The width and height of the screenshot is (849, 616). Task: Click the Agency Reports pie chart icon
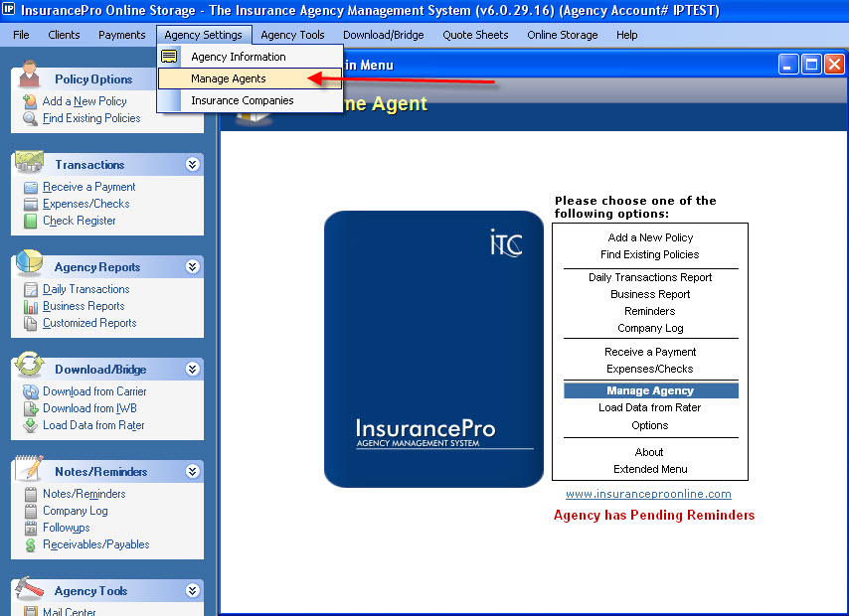point(29,262)
